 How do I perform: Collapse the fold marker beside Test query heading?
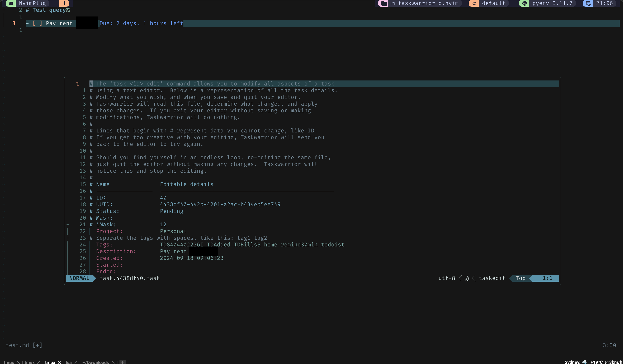[4, 10]
